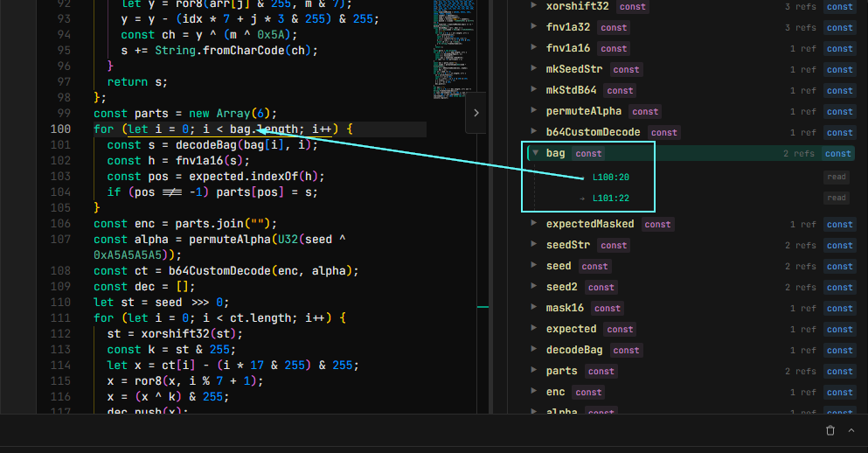
Task: Click the '2 refs' count on bag row
Action: point(799,153)
